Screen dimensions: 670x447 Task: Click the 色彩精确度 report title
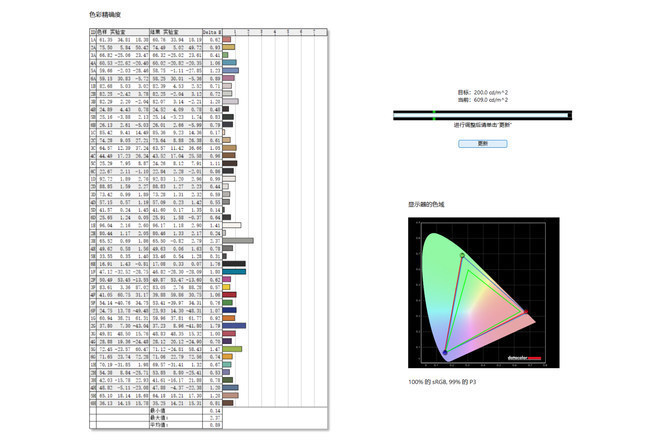106,15
